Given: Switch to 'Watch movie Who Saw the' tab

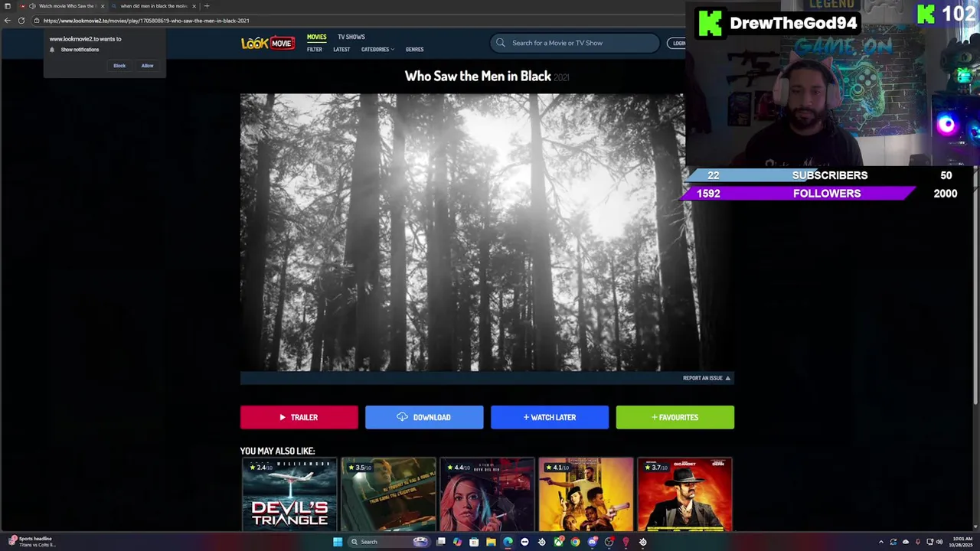Looking at the screenshot, I should (x=63, y=6).
